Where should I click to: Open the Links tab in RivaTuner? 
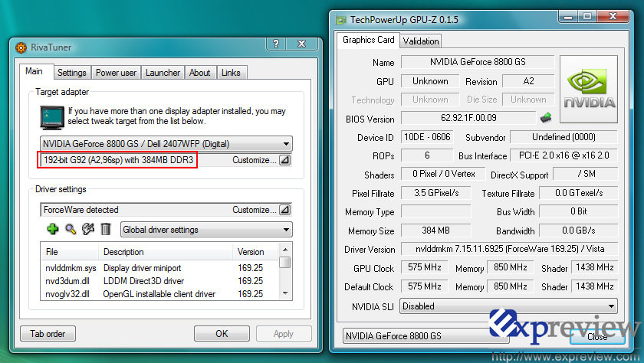pyautogui.click(x=231, y=73)
